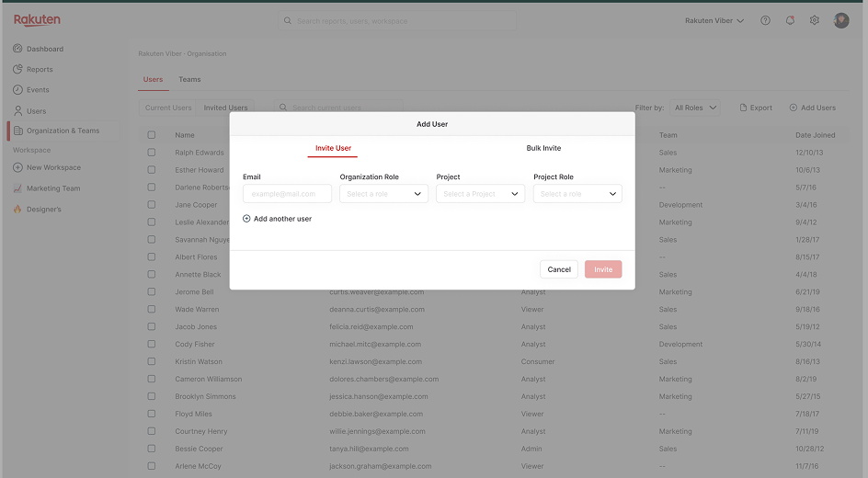Click Add another user link

(278, 219)
